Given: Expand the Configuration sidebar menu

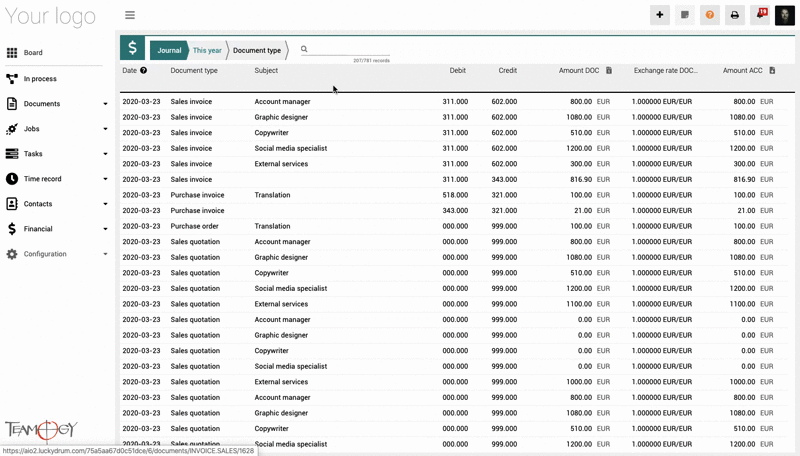Looking at the screenshot, I should coord(105,254).
